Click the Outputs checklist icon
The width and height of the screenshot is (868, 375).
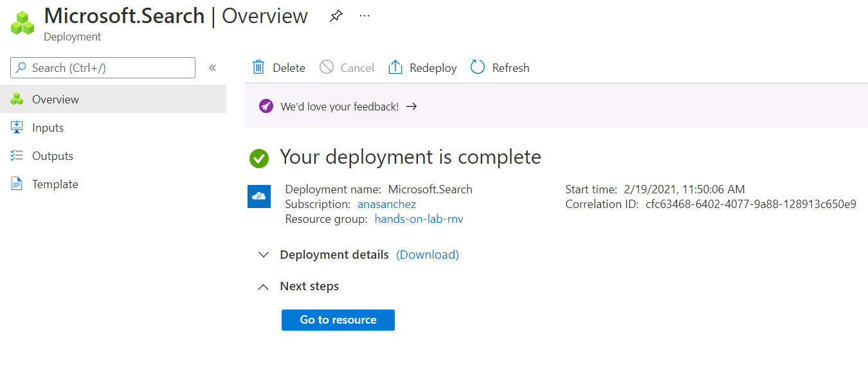coord(17,156)
